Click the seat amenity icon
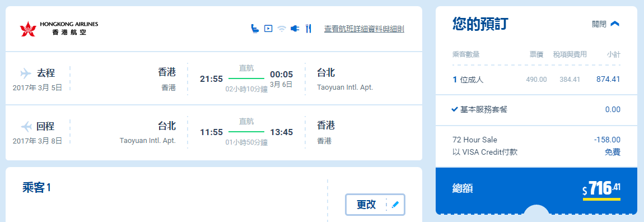Image resolution: width=644 pixels, height=222 pixels. (x=255, y=29)
